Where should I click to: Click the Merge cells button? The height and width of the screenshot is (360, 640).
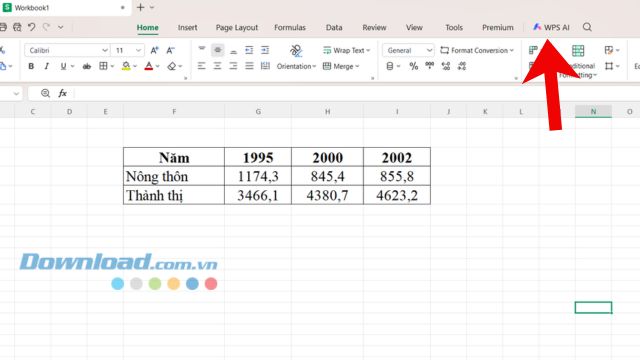point(341,66)
